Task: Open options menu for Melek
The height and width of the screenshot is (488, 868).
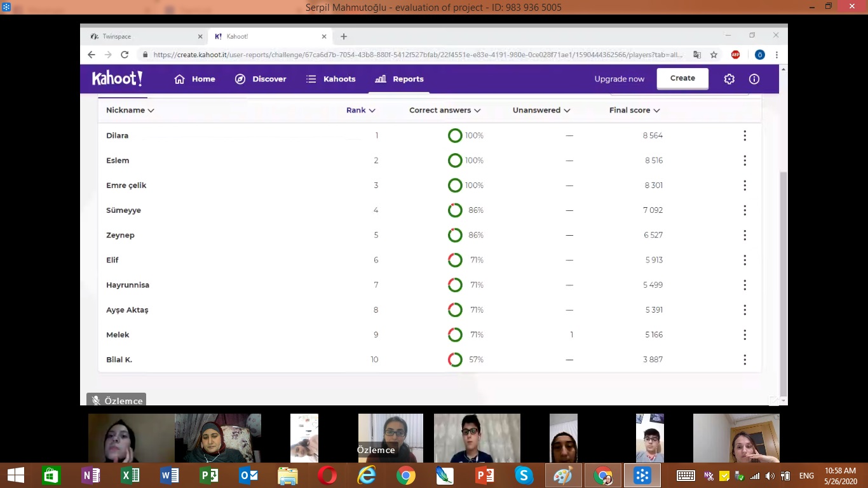Action: tap(745, 335)
